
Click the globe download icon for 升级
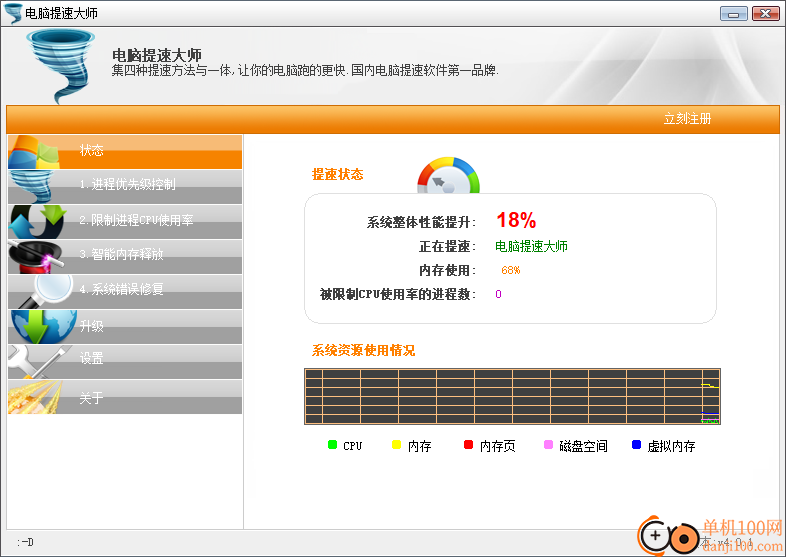44,327
